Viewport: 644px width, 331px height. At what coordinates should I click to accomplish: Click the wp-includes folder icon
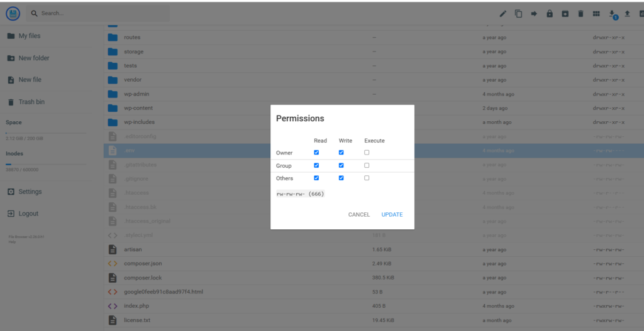coord(113,122)
